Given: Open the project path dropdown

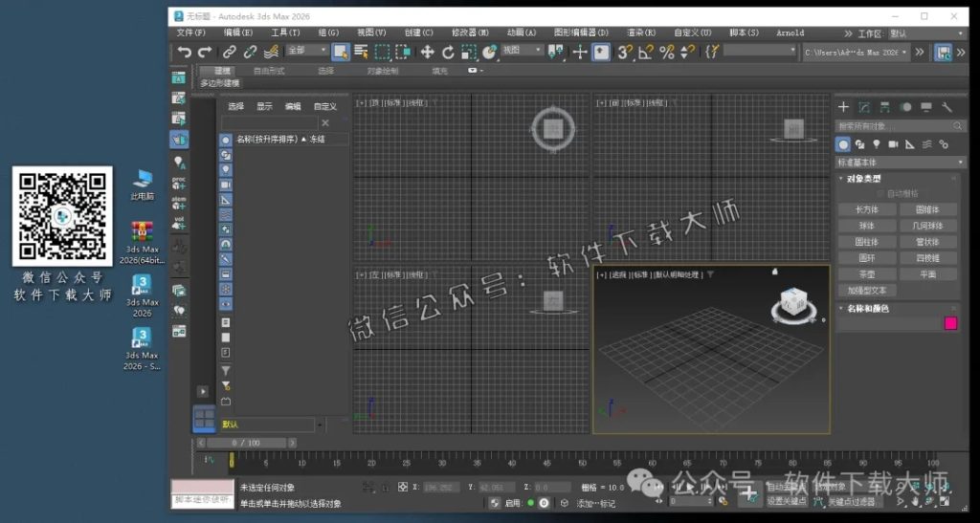Looking at the screenshot, I should pos(857,53).
